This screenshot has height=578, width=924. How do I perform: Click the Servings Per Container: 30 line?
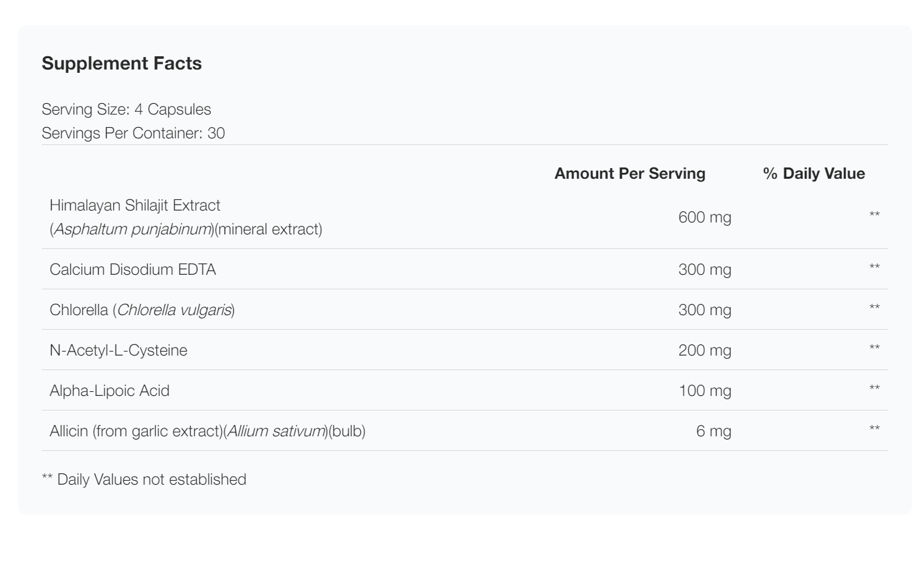132,133
